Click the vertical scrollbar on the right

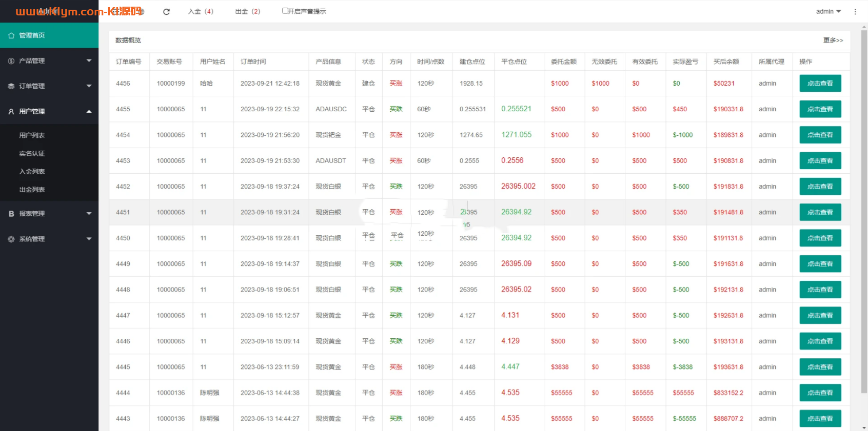click(864, 205)
